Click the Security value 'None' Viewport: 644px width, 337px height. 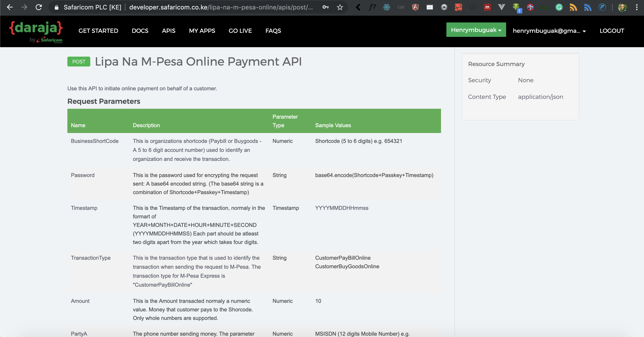tap(525, 80)
